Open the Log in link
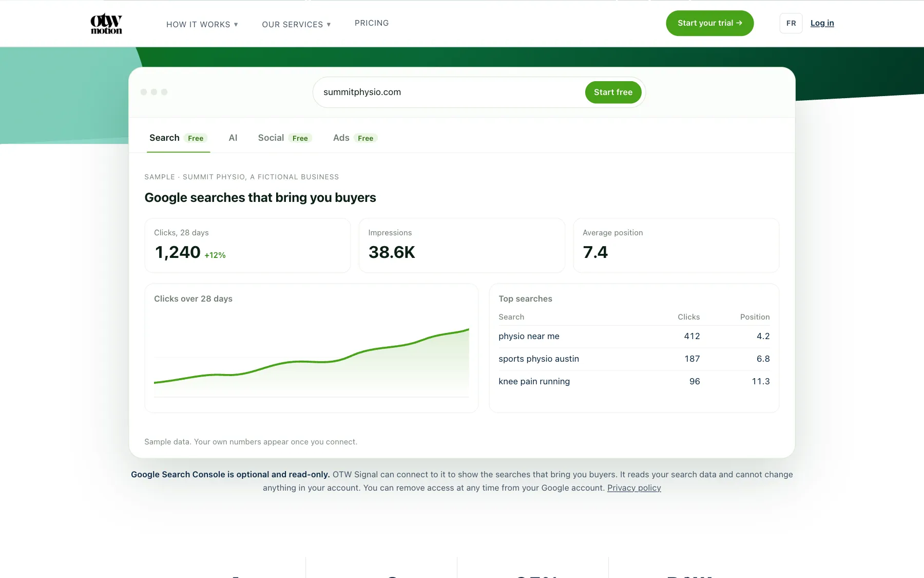 [822, 23]
